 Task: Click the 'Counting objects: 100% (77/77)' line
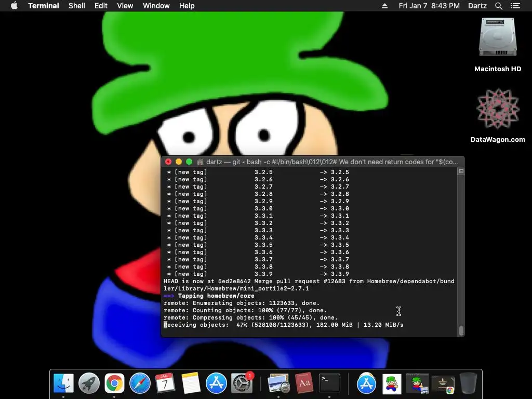click(x=245, y=311)
